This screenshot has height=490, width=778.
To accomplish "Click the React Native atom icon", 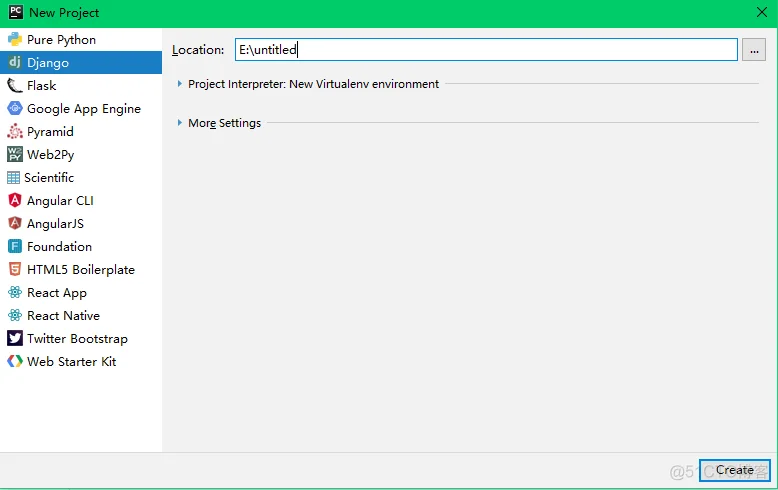I will [x=15, y=315].
